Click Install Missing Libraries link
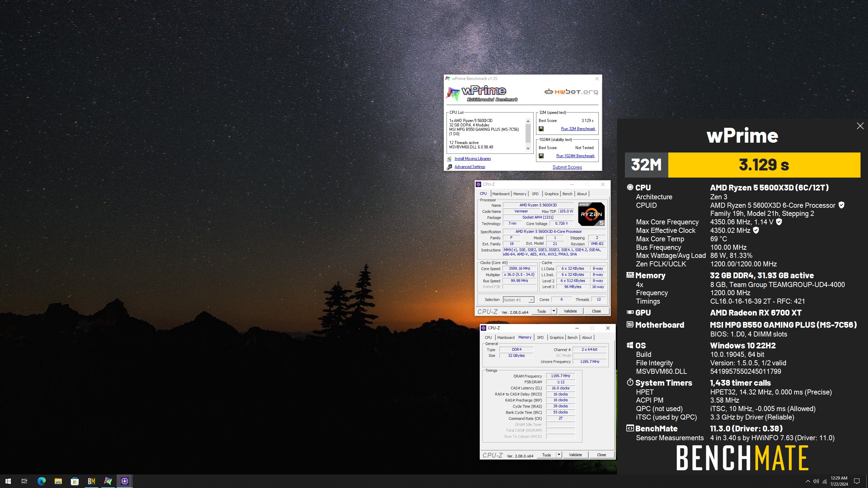The width and height of the screenshot is (868, 488). click(473, 159)
